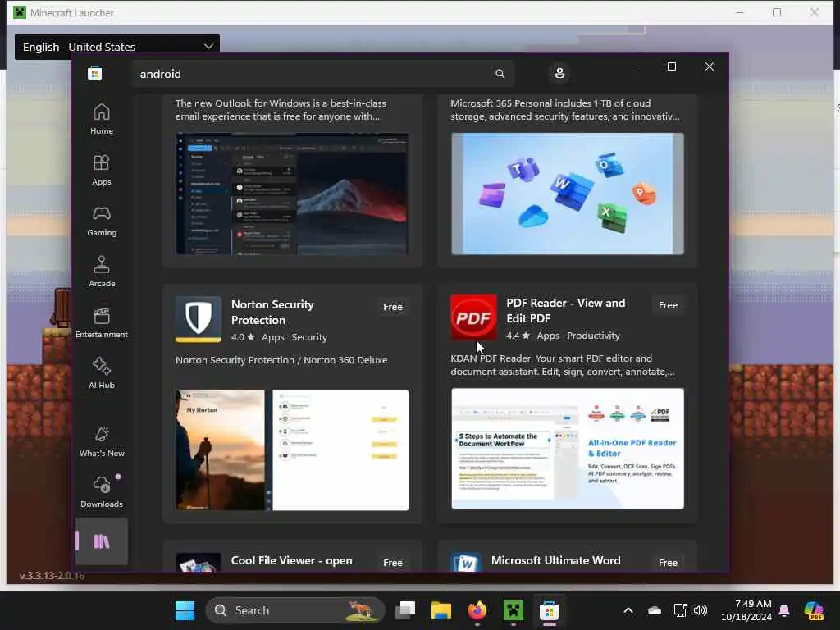Screen dimensions: 840x630
Task: Click Outlook for Windows description text
Action: tap(281, 110)
